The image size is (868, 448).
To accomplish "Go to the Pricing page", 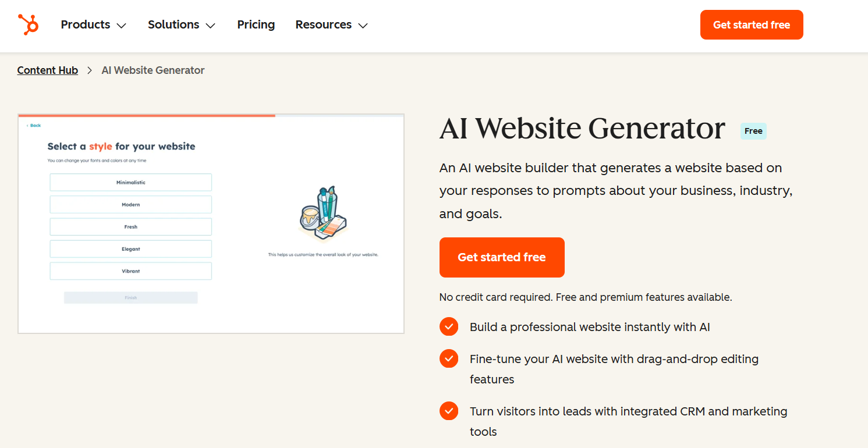I will click(x=256, y=24).
